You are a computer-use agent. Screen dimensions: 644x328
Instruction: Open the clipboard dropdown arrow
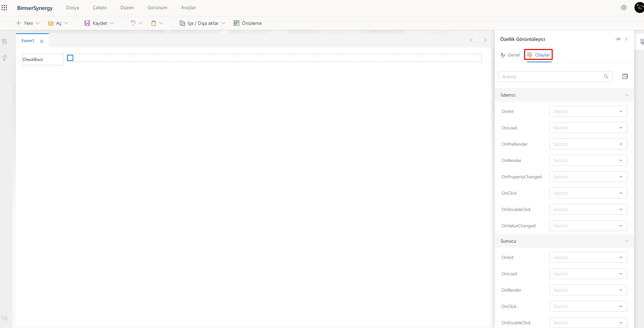[x=161, y=23]
